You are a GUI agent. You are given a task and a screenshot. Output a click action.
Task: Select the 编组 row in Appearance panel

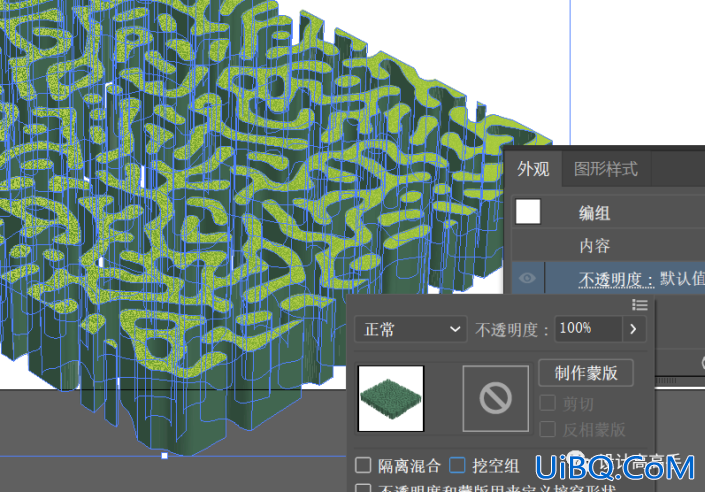(608, 212)
